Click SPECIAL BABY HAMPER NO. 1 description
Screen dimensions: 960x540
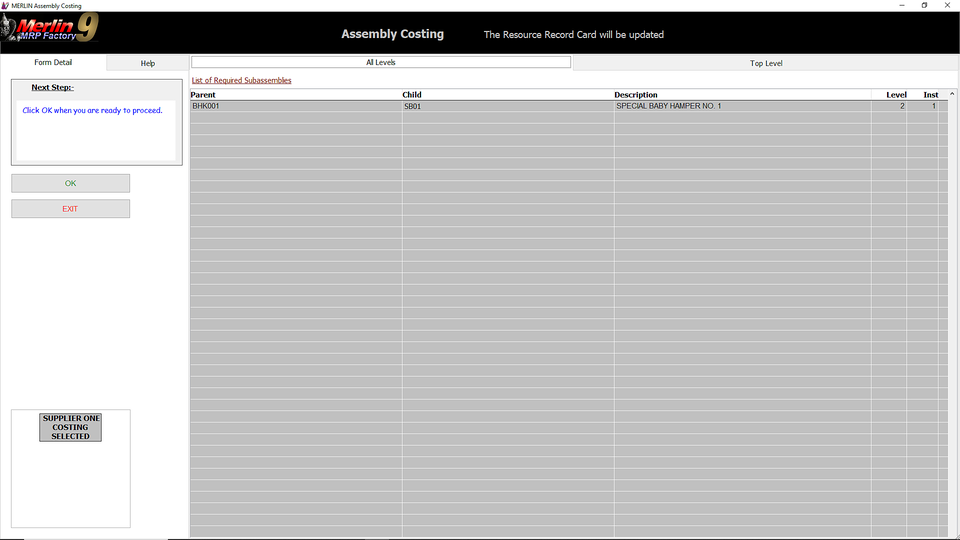[668, 106]
